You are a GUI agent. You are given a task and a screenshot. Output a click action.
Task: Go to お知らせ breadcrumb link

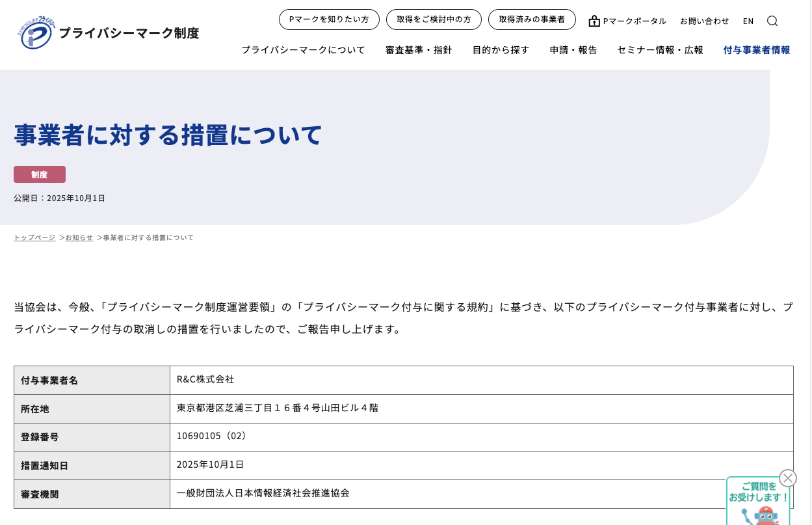79,237
